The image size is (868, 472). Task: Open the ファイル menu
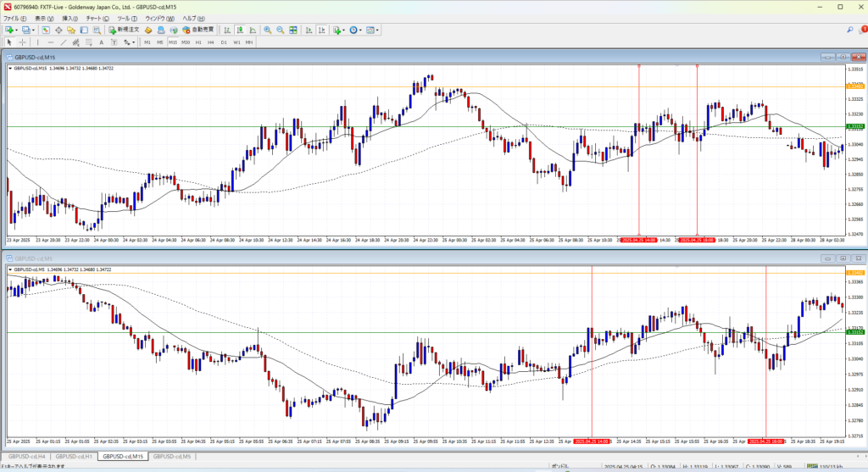coord(12,18)
